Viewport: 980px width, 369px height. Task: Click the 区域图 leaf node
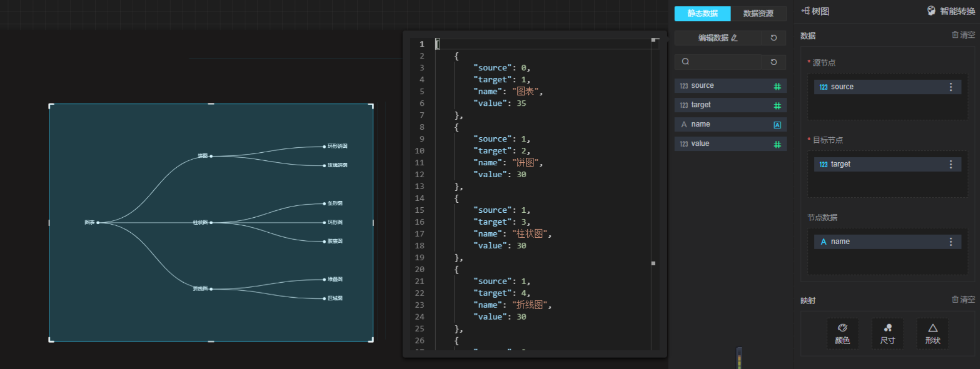click(x=333, y=298)
